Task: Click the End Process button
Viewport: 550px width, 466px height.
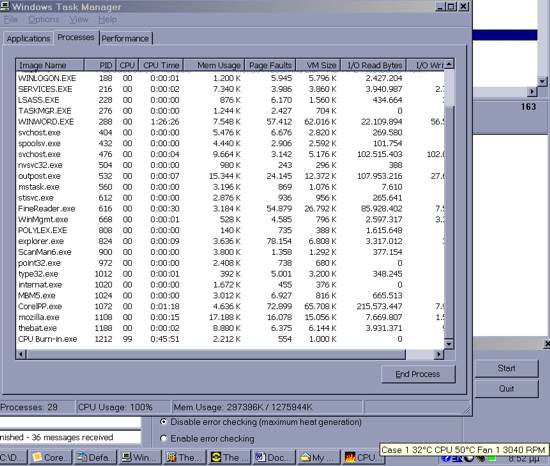Action: click(418, 374)
